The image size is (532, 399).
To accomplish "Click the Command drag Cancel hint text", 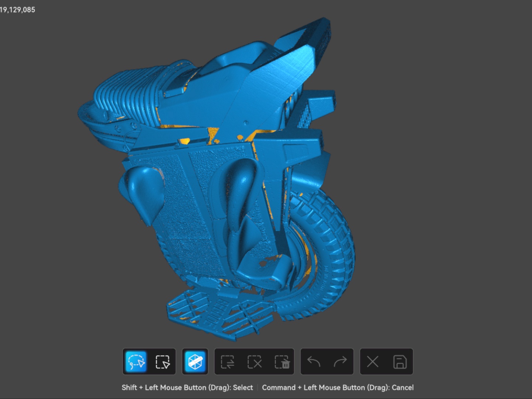I will click(x=338, y=388).
